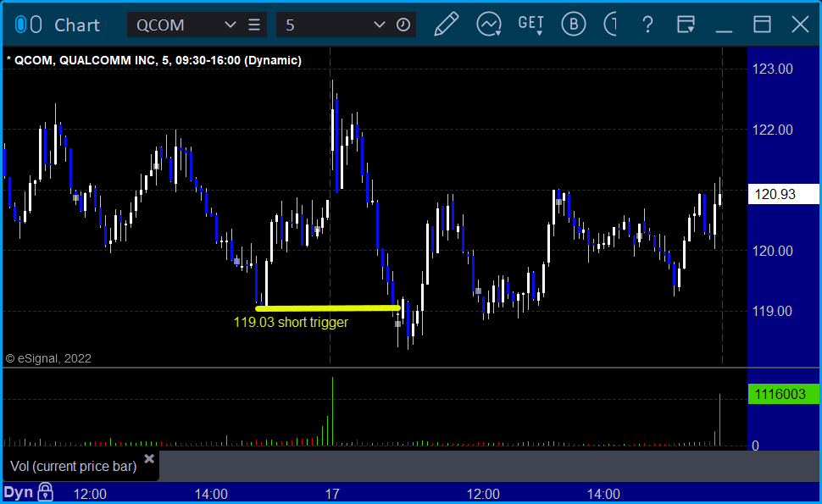Close the Chart window
The width and height of the screenshot is (822, 504).
[x=801, y=25]
